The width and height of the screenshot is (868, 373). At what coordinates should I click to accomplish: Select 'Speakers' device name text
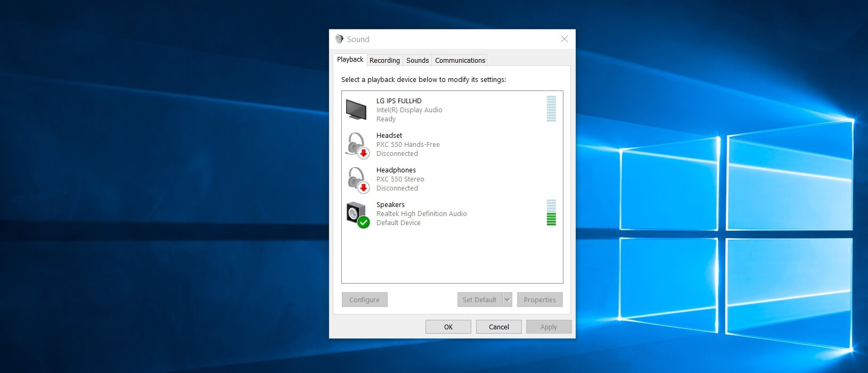[390, 205]
